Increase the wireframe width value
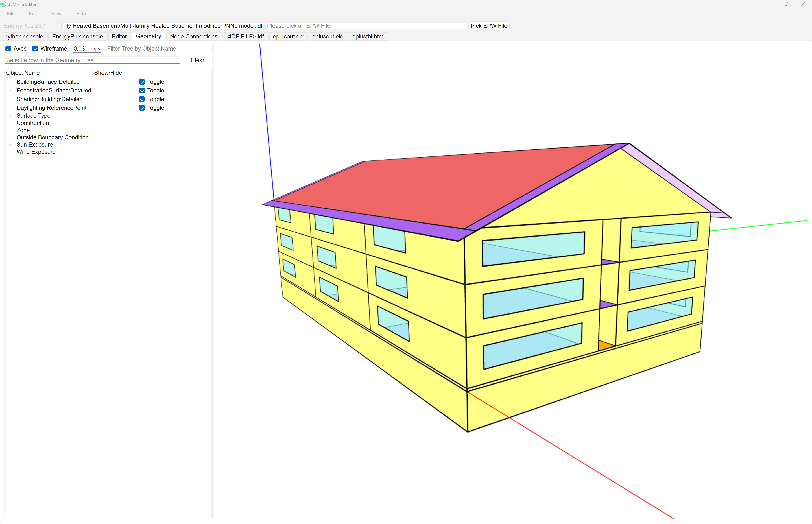812x524 pixels. tap(93, 49)
